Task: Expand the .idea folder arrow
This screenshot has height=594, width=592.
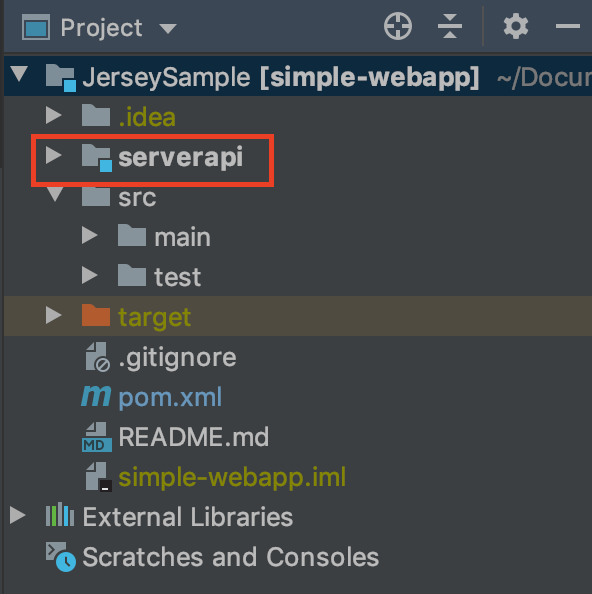Action: coord(53,115)
